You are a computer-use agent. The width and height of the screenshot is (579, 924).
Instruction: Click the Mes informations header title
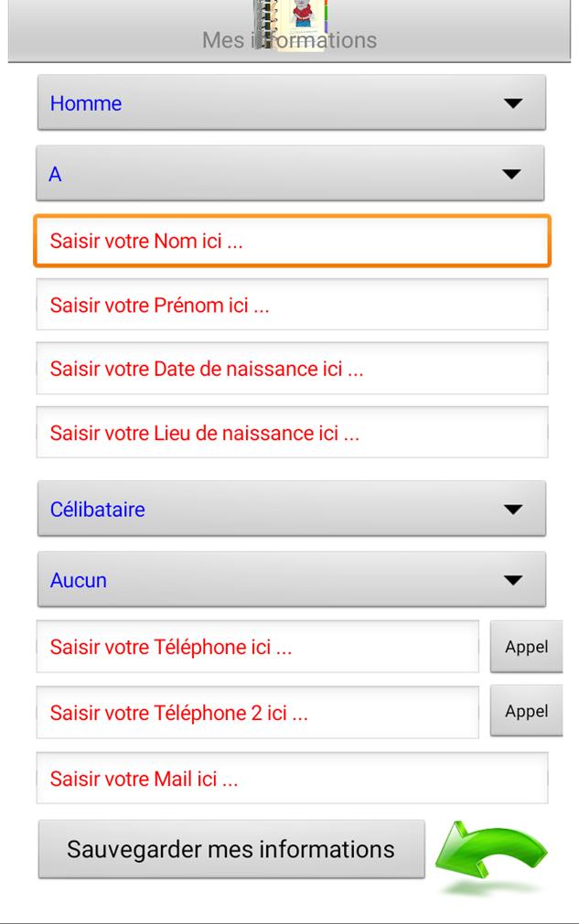pyautogui.click(x=289, y=40)
